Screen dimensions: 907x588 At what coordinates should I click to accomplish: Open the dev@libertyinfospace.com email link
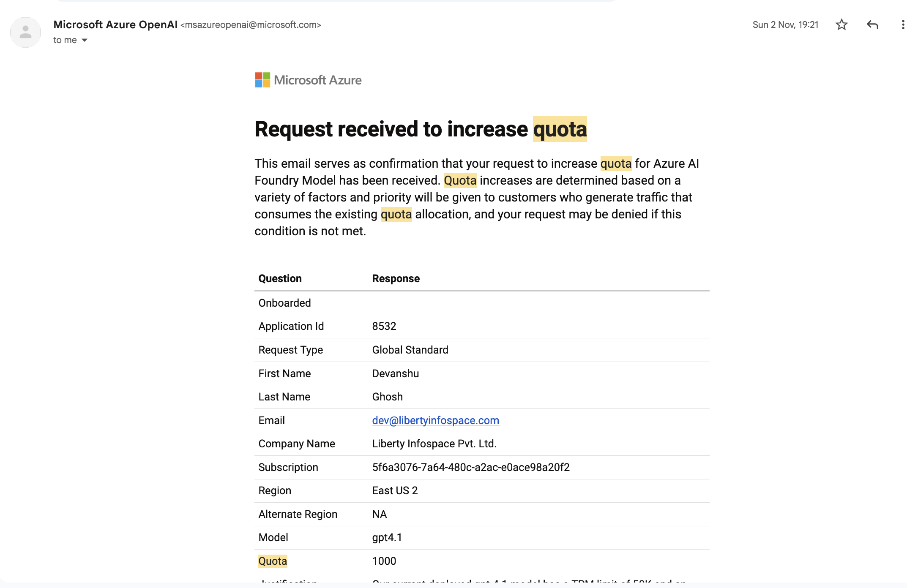coord(435,420)
